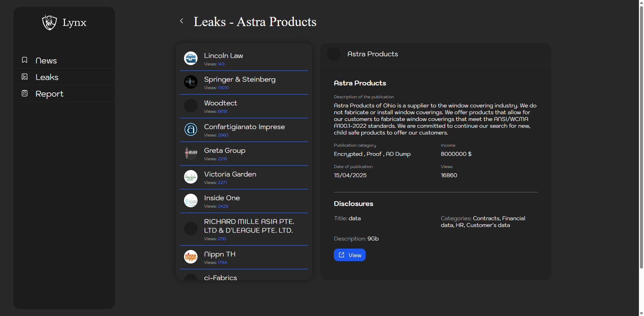Select the Leaks sidebar entry

pos(47,77)
